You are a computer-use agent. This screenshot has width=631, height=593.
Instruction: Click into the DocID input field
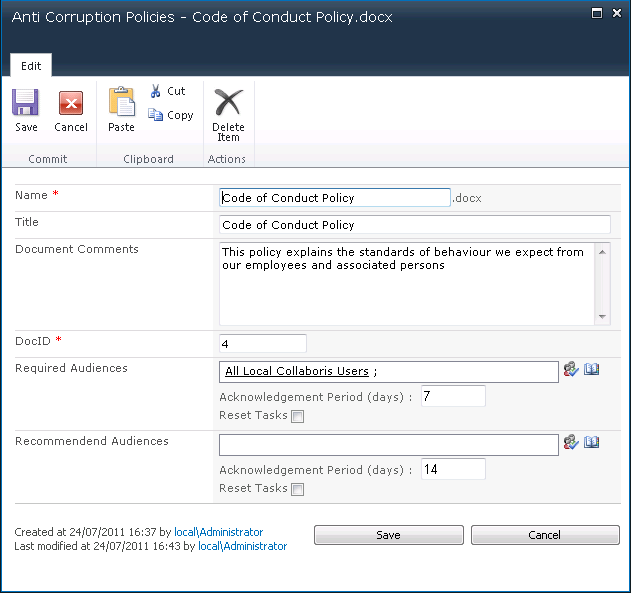point(262,344)
